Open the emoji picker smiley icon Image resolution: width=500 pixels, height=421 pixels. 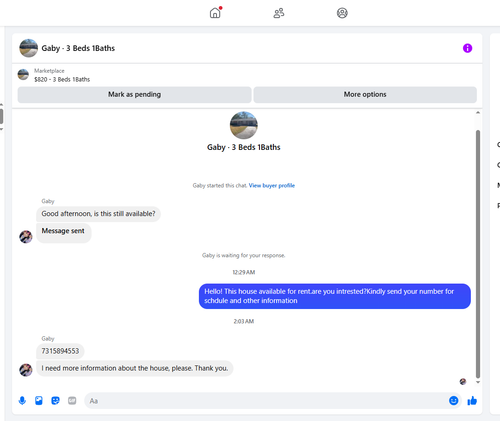(453, 400)
